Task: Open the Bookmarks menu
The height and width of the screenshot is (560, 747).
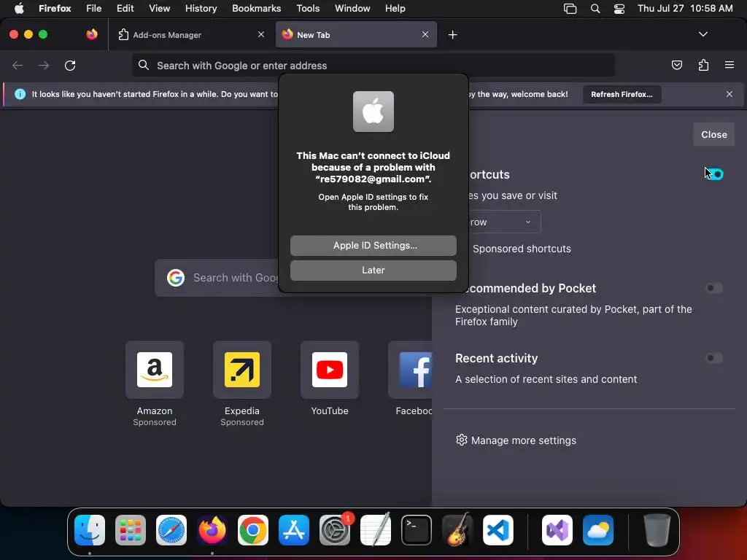Action: 256,8
